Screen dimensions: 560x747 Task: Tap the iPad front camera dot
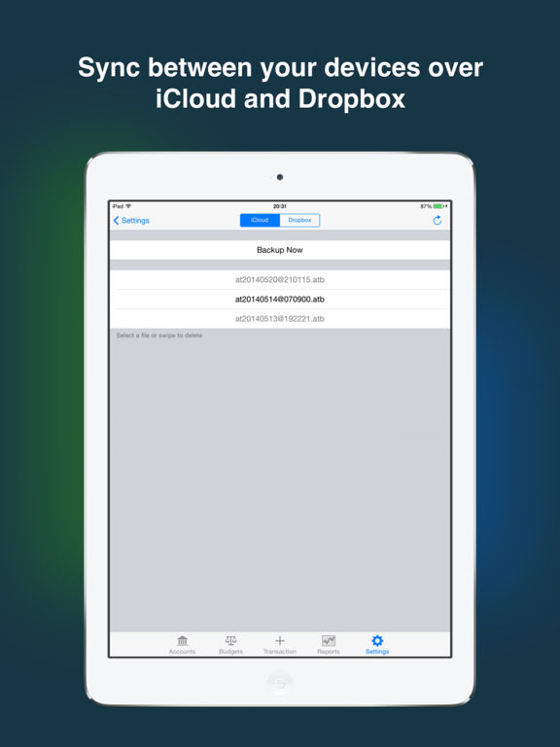coord(280,177)
